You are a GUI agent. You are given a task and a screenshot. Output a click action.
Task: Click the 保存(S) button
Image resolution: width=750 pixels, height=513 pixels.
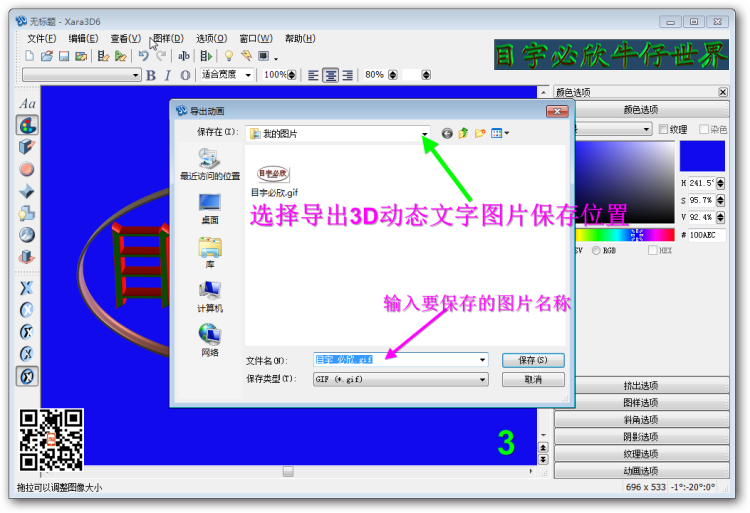click(x=533, y=360)
